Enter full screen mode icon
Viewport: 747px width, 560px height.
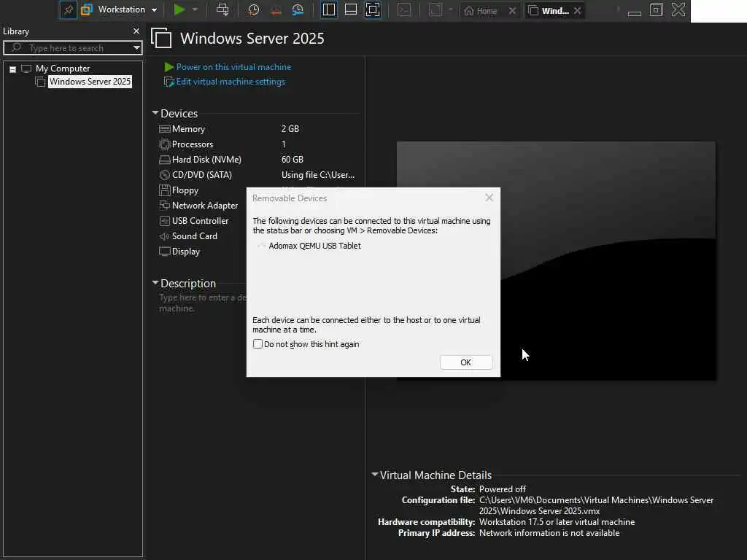(x=373, y=10)
